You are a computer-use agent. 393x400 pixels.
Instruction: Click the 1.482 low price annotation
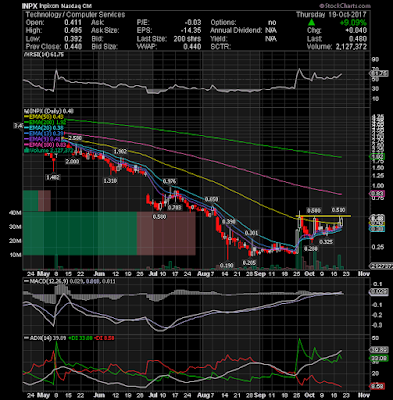coord(53,178)
